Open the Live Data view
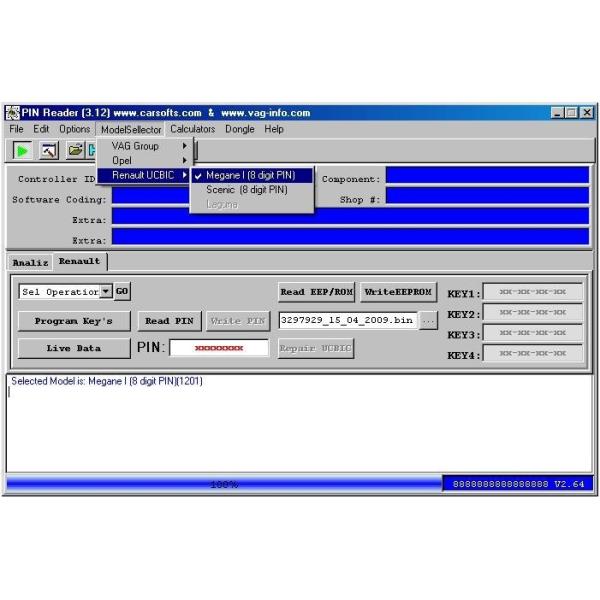The width and height of the screenshot is (600, 600). (73, 349)
